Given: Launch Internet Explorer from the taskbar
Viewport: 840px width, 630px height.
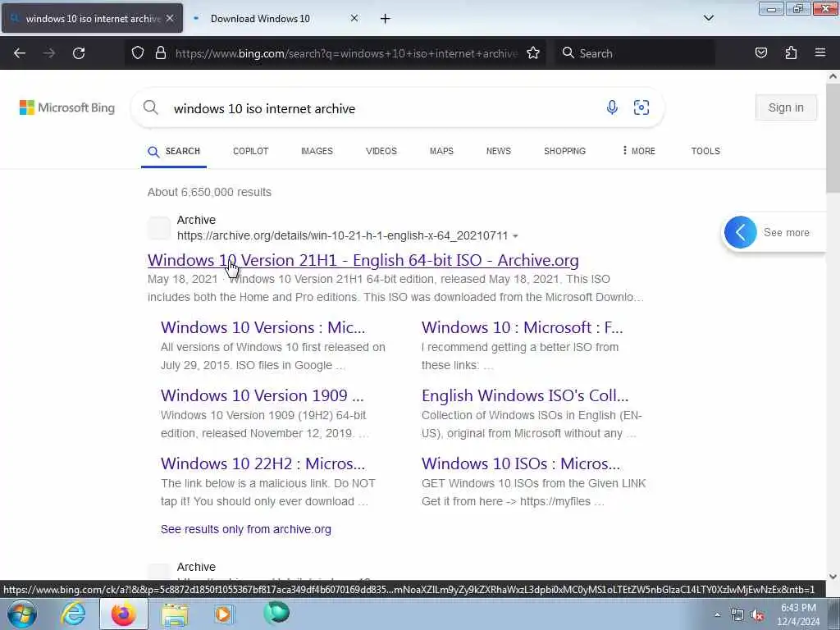Looking at the screenshot, I should click(x=73, y=614).
